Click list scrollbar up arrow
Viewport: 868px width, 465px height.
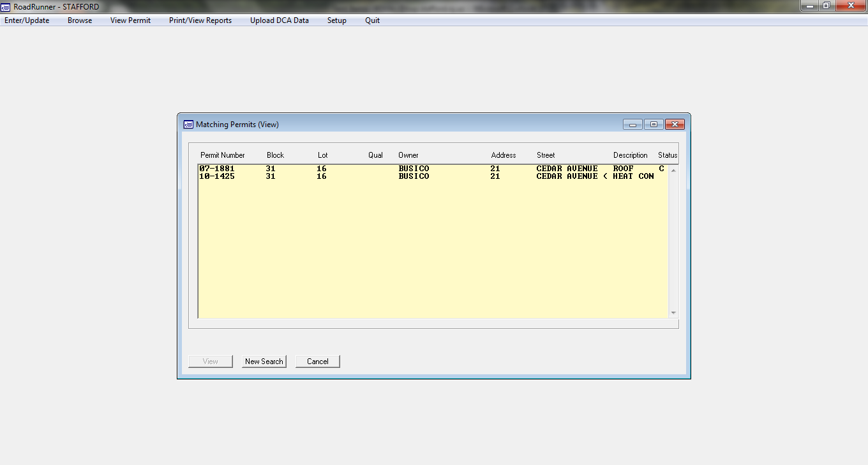[673, 170]
